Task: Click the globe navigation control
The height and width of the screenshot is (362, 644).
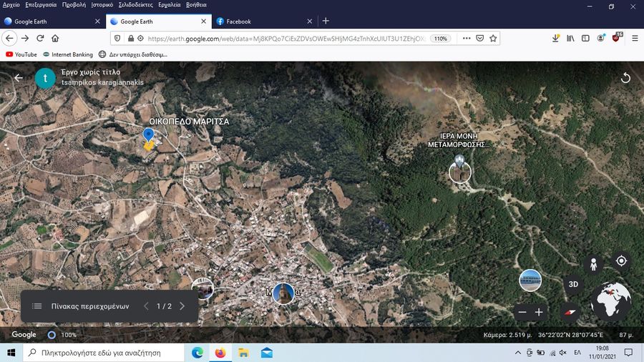Action: 611,302
